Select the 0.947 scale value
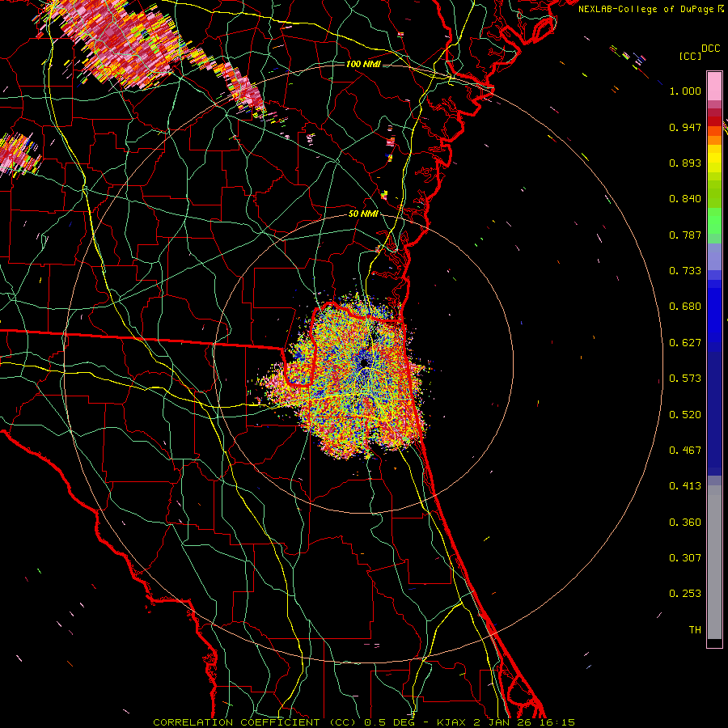Viewport: 728px width, 728px height. (x=685, y=127)
